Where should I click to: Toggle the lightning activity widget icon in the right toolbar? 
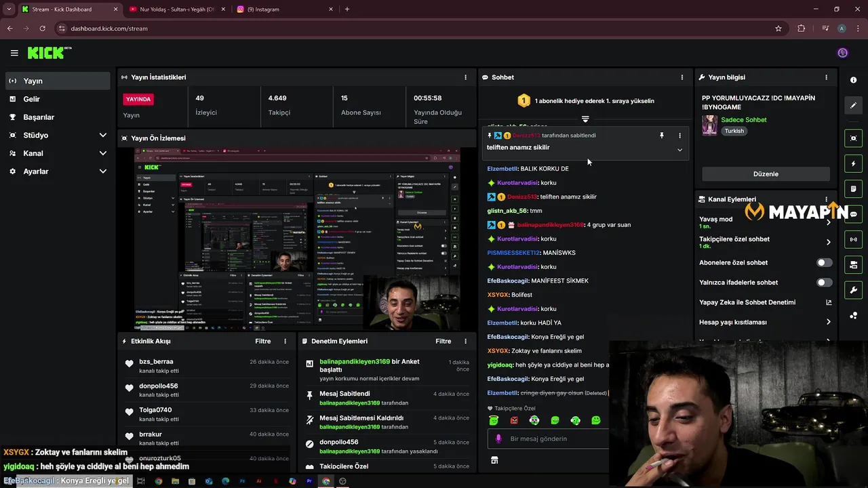click(x=853, y=163)
